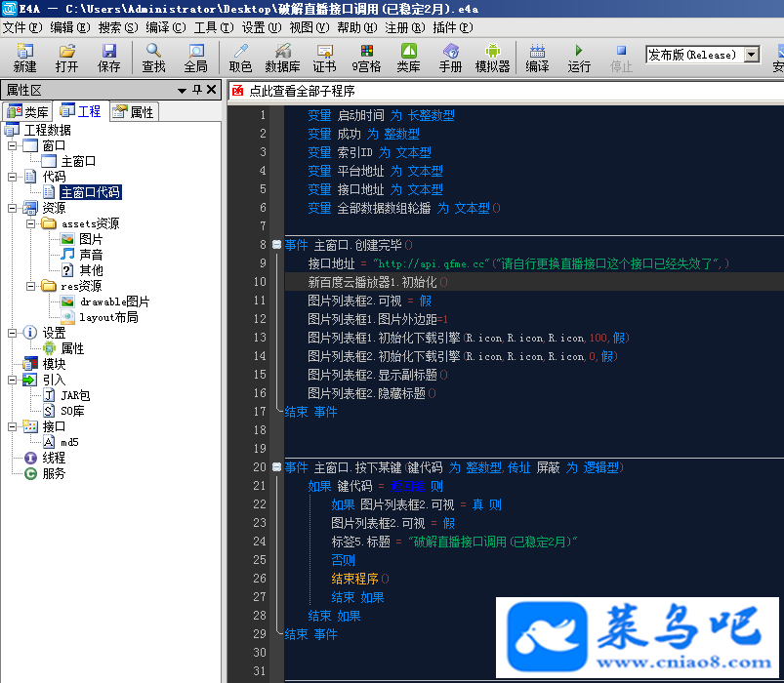Image resolution: width=784 pixels, height=683 pixels.
Task: Select 其他 resource item
Action: 91,270
